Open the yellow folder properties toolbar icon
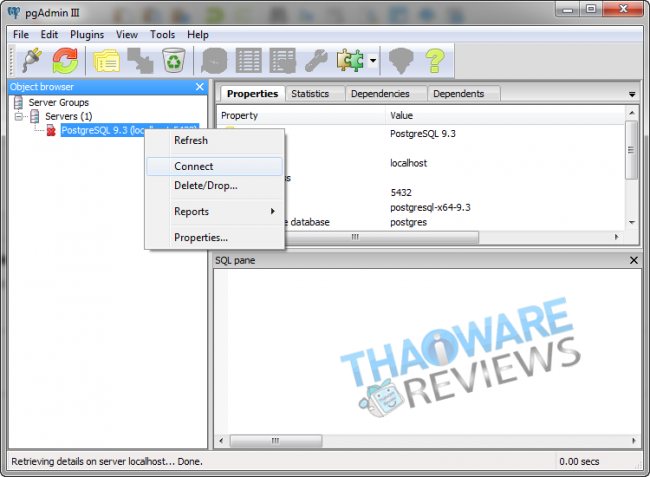The image size is (650, 477). (107, 61)
